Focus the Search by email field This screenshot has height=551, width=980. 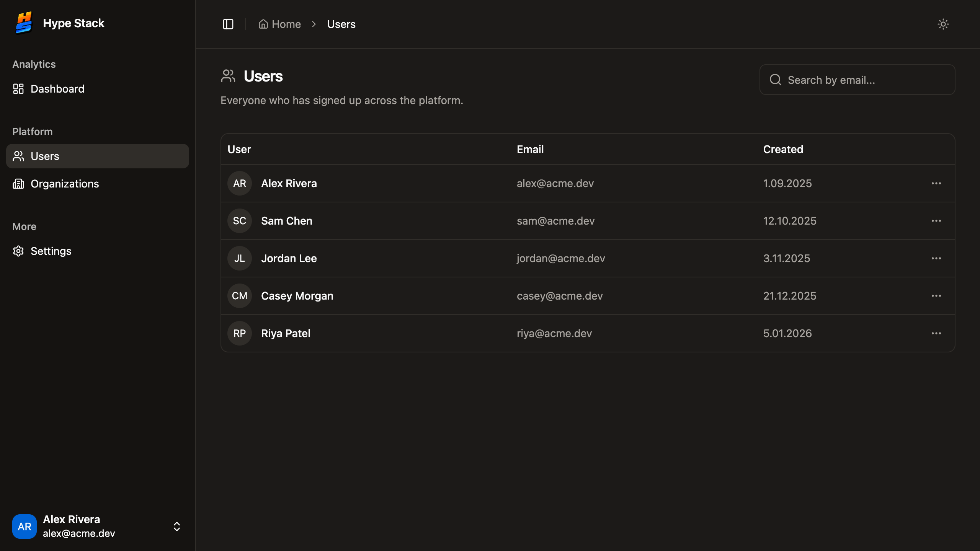[857, 80]
